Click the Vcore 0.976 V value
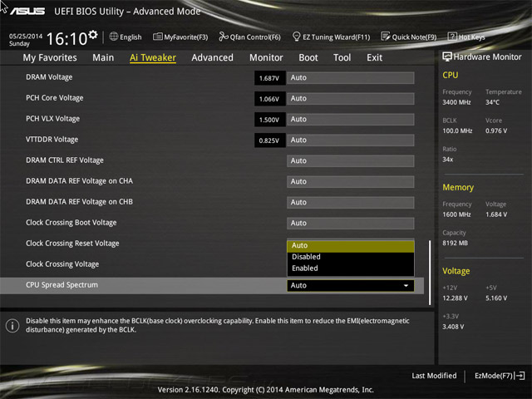This screenshot has width=532, height=399. (496, 131)
